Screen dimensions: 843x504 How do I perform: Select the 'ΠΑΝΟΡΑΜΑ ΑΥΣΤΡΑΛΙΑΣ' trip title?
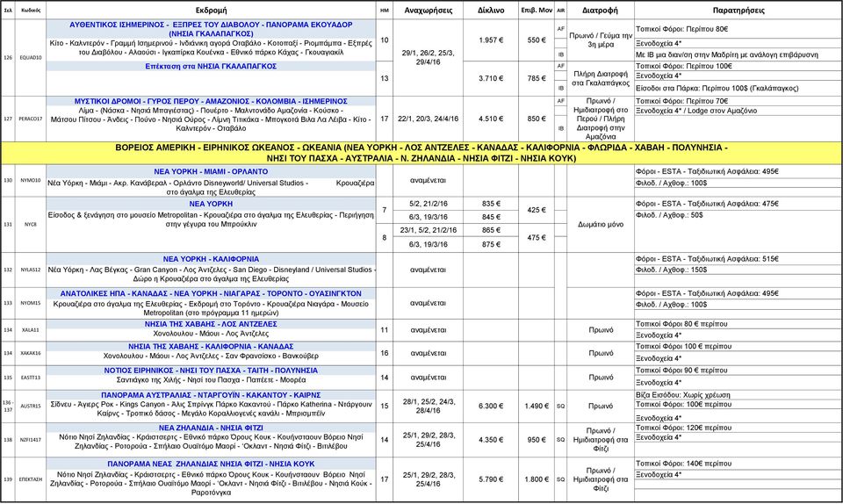211,395
